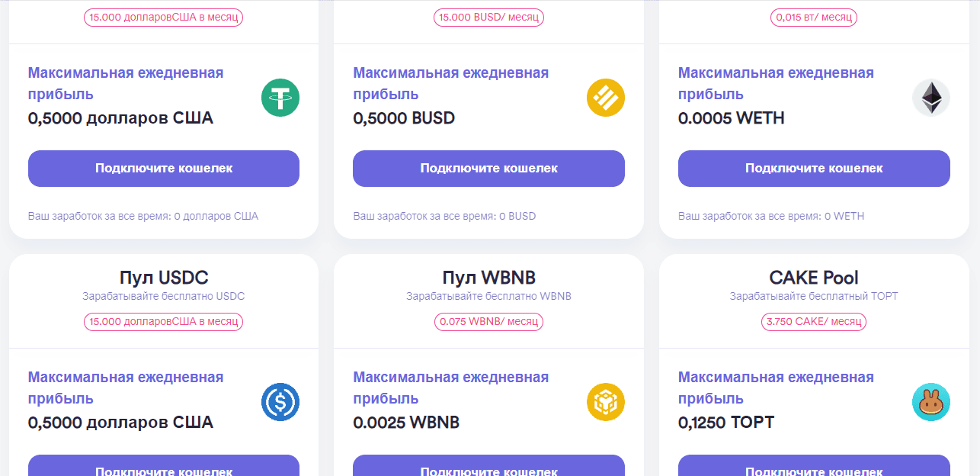This screenshot has height=476, width=980.
Task: Connect wallet in the CAKE Pool card
Action: (x=814, y=467)
